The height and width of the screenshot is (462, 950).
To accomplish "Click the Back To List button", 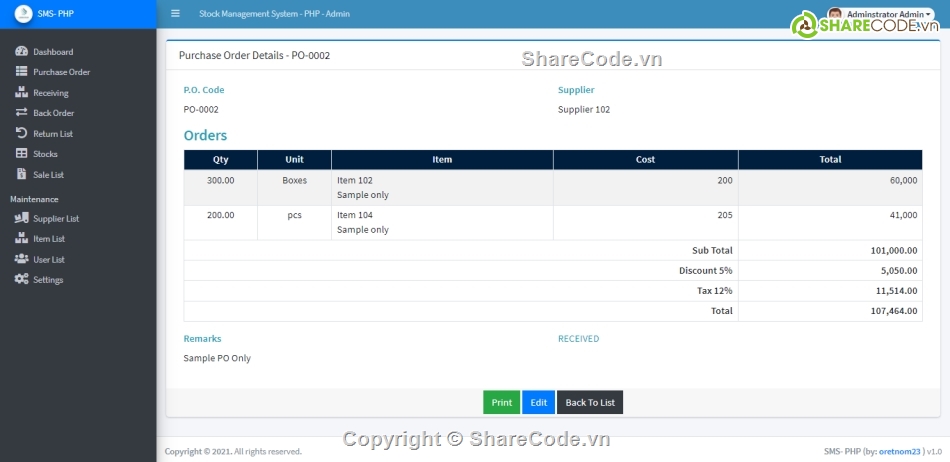I will pyautogui.click(x=590, y=402).
